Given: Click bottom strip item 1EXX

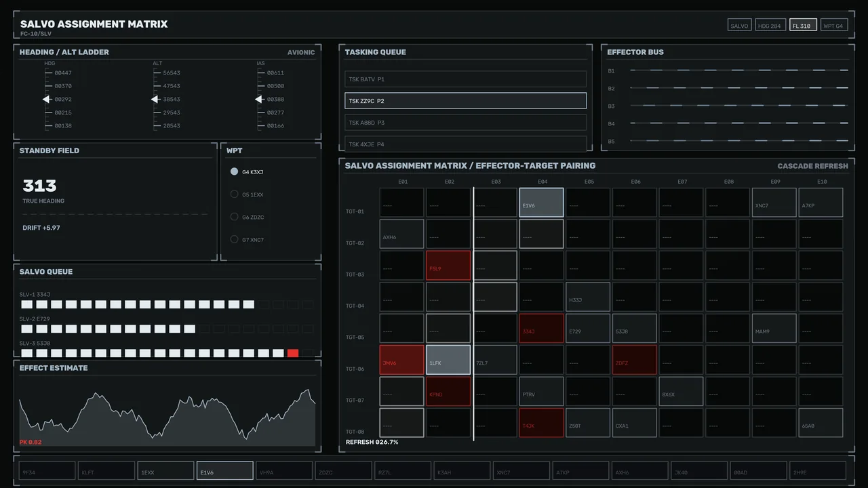Looking at the screenshot, I should coord(165,470).
